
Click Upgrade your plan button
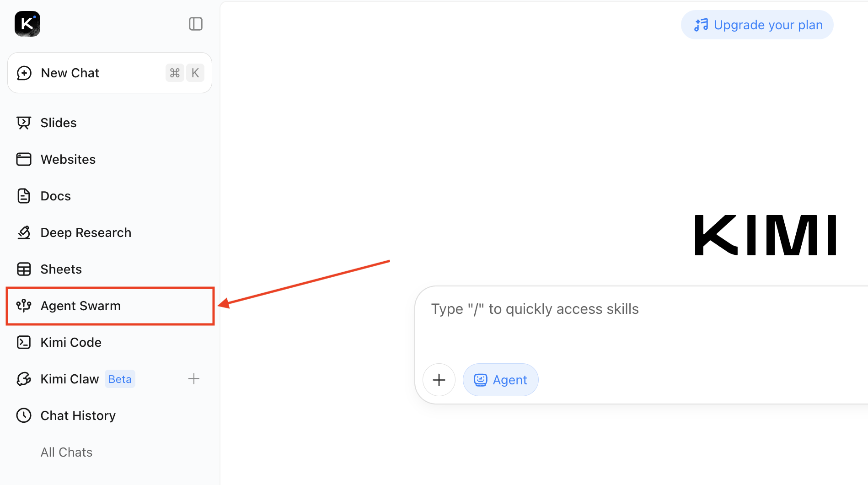click(757, 25)
